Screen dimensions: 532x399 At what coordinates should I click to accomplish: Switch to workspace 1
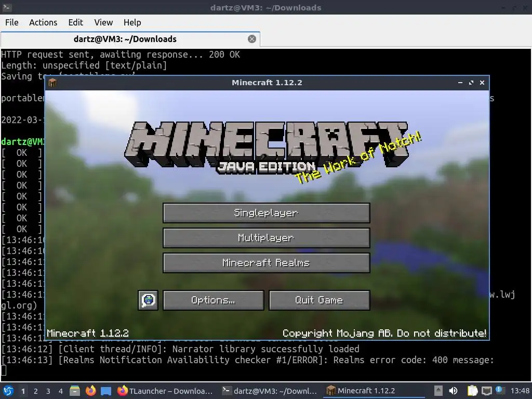pos(23,391)
